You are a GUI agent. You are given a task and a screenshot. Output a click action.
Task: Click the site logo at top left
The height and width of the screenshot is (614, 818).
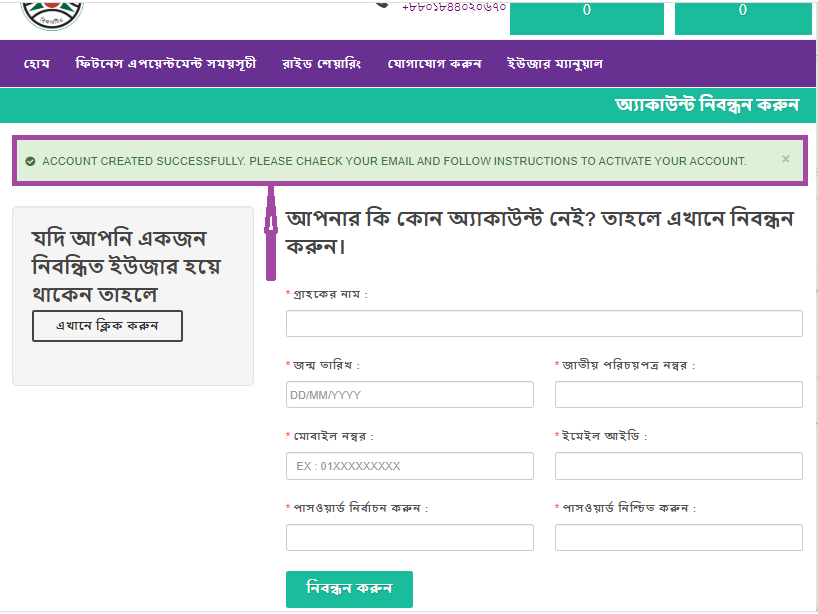pyautogui.click(x=52, y=12)
